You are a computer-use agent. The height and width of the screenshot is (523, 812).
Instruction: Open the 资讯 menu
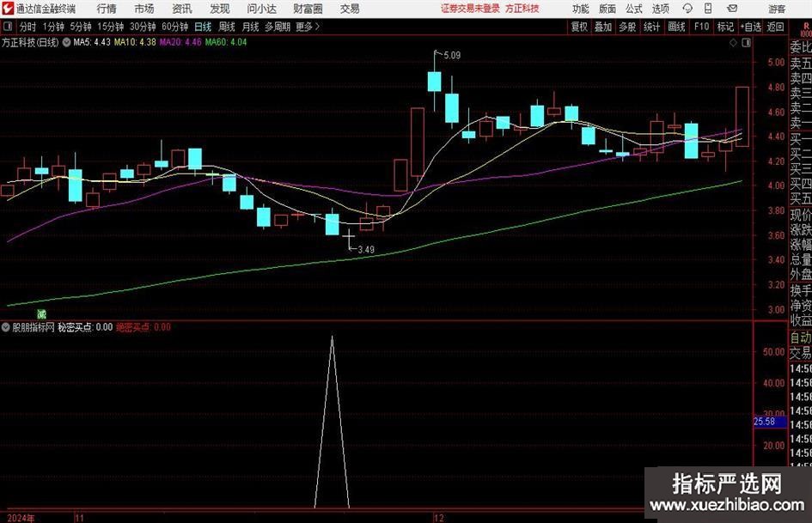[182, 9]
